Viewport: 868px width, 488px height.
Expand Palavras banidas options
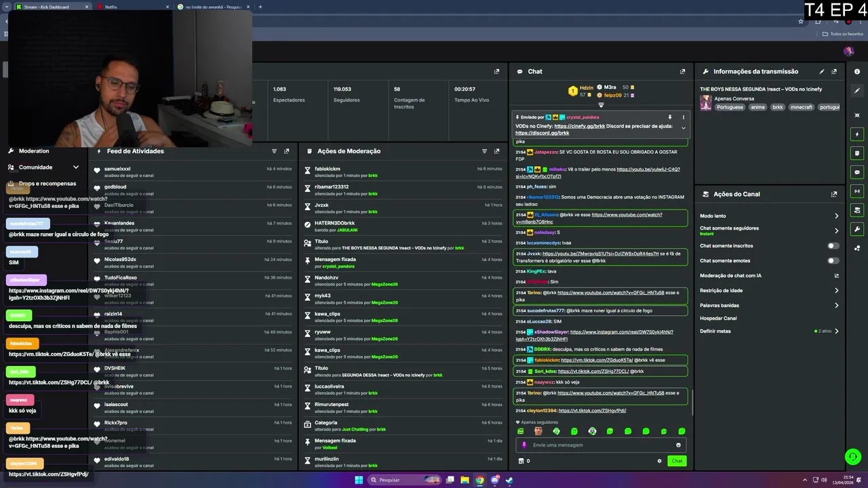tap(836, 306)
